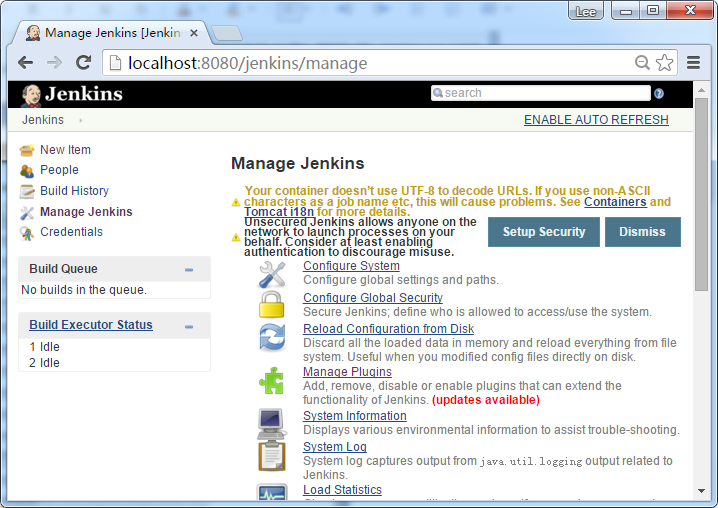Image resolution: width=718 pixels, height=508 pixels.
Task: Click the System Information computer icon
Action: coord(272,423)
